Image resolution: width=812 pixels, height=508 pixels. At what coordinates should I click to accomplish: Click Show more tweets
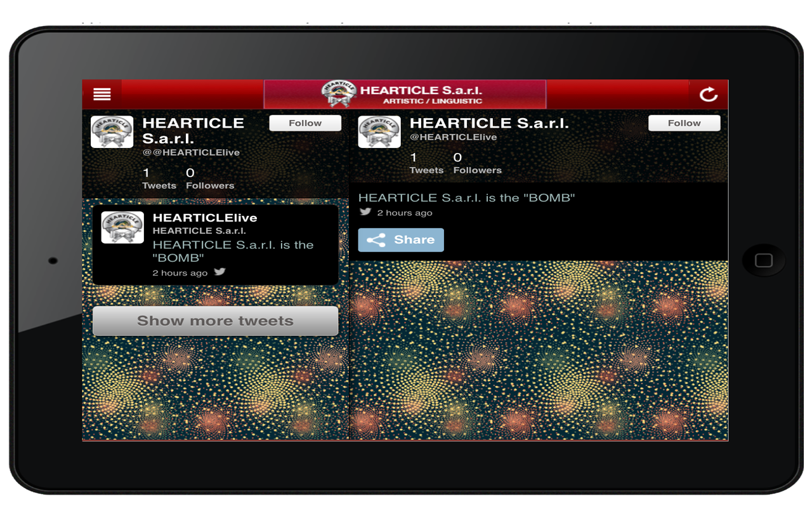pos(215,321)
